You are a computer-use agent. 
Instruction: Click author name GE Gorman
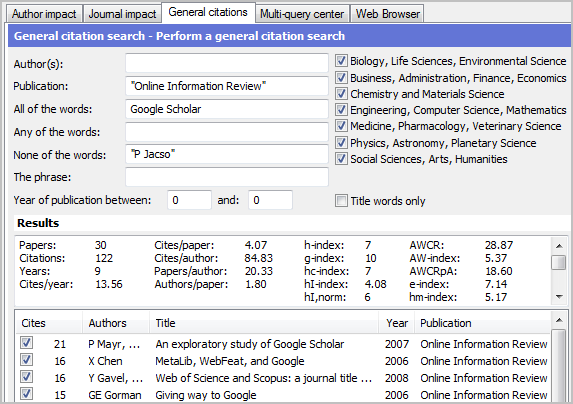(x=114, y=395)
